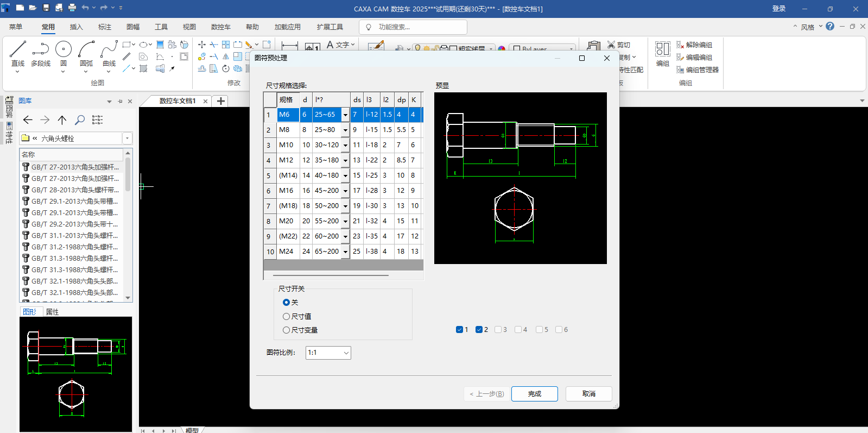This screenshot has width=868, height=433.
Task: Select the 直线 (line) drawing tool
Action: (x=18, y=54)
